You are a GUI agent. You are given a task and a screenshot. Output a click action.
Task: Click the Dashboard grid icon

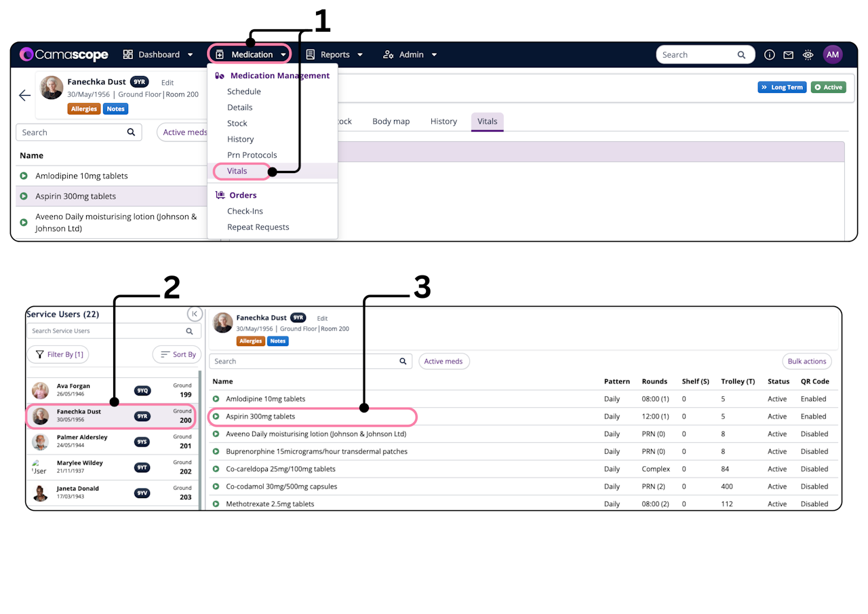(x=128, y=54)
